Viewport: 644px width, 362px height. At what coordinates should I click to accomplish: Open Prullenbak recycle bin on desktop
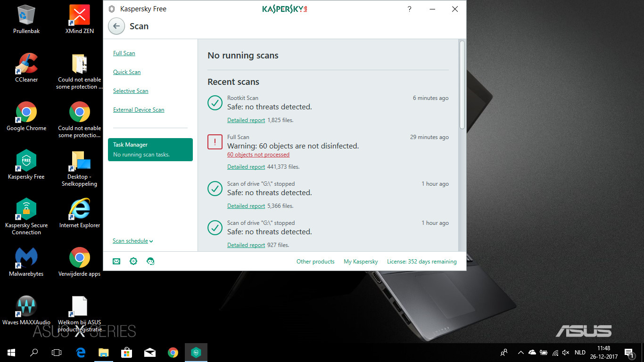point(26,20)
